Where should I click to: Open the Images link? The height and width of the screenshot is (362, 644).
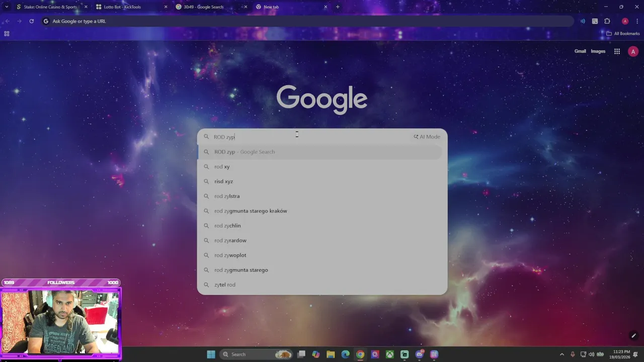click(598, 51)
